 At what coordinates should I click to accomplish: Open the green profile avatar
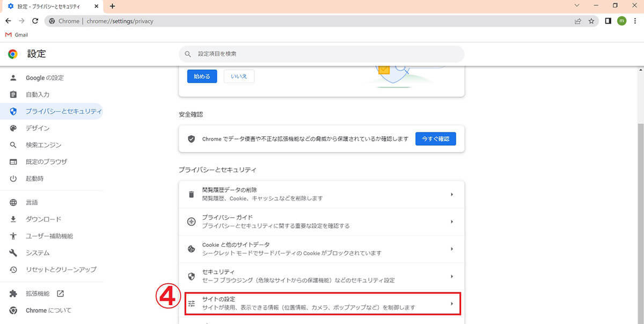click(621, 21)
